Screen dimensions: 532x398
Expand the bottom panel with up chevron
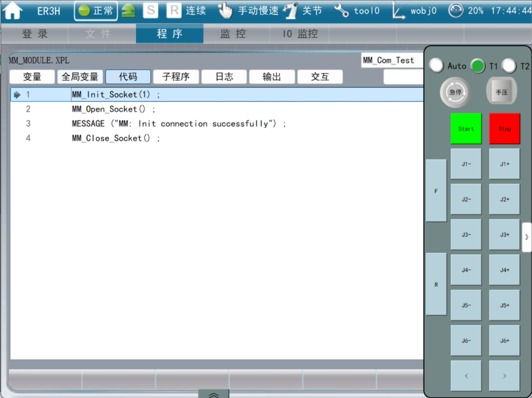click(213, 394)
